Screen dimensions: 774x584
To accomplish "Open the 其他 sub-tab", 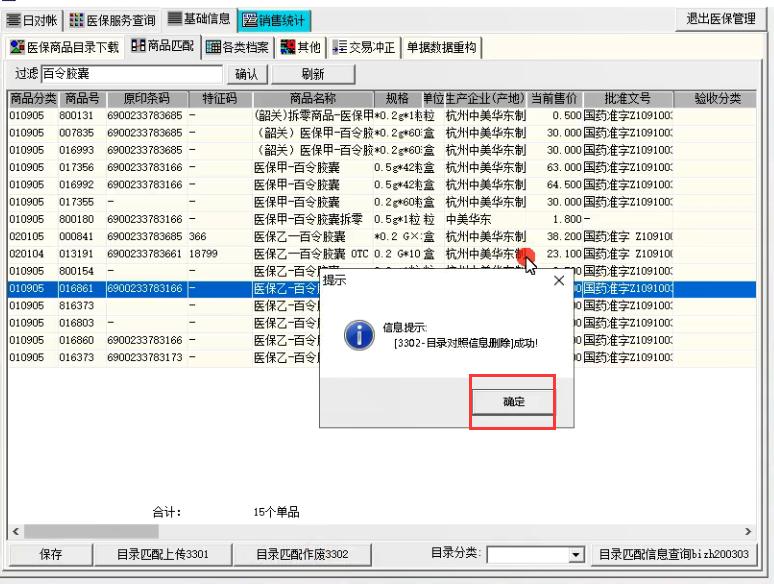I will point(301,47).
